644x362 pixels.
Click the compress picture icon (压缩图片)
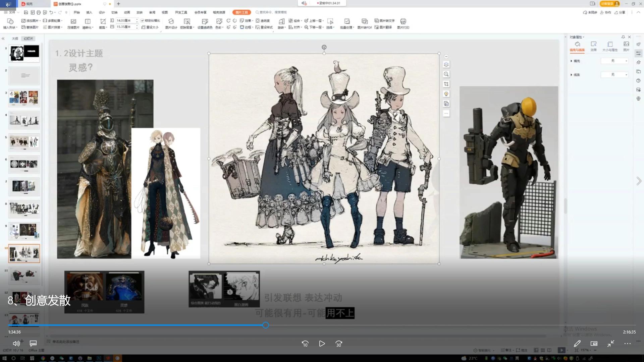pyautogui.click(x=73, y=22)
